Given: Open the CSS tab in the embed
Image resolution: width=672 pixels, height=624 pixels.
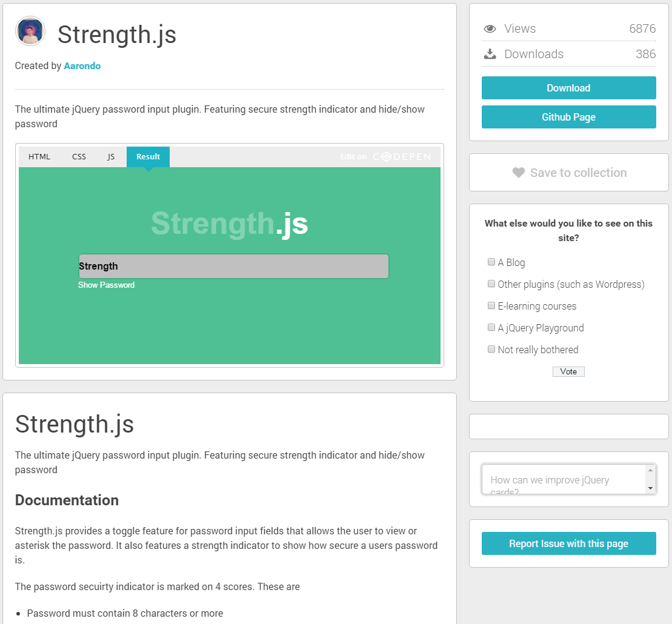Looking at the screenshot, I should pos(79,157).
